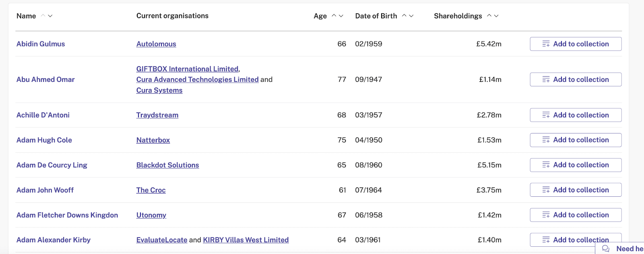The width and height of the screenshot is (644, 254).
Task: Open The Croc organisation link
Action: 151,190
